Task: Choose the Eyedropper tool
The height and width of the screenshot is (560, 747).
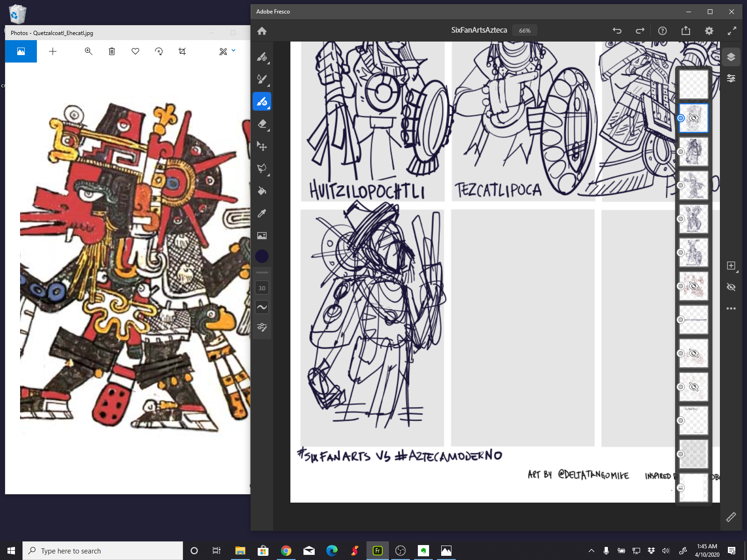Action: 262,213
